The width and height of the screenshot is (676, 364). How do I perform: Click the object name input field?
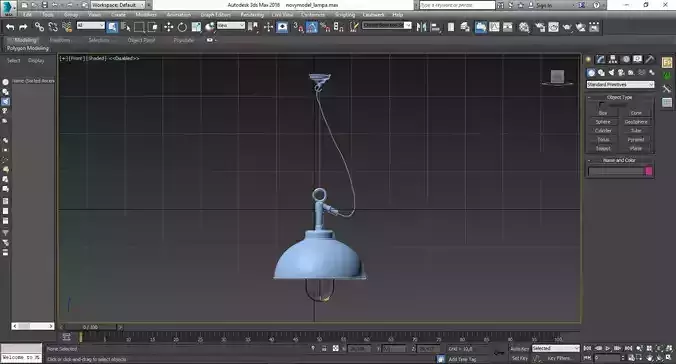pyautogui.click(x=616, y=171)
